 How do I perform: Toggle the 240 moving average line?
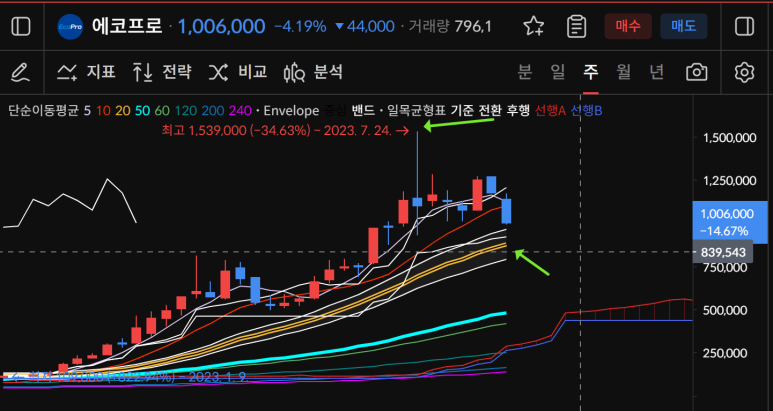(x=241, y=111)
